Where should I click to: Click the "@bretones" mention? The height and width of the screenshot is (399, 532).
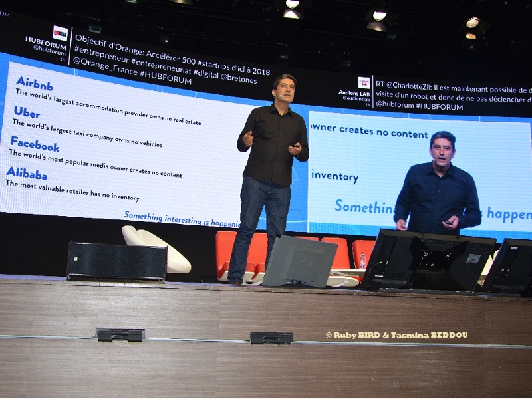[239, 79]
